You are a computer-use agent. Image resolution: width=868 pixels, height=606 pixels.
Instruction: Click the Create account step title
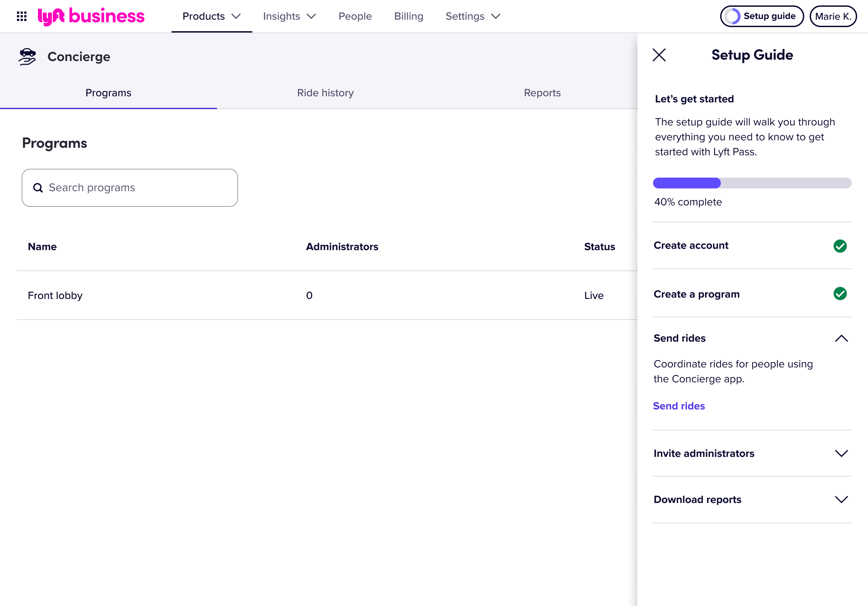(691, 246)
